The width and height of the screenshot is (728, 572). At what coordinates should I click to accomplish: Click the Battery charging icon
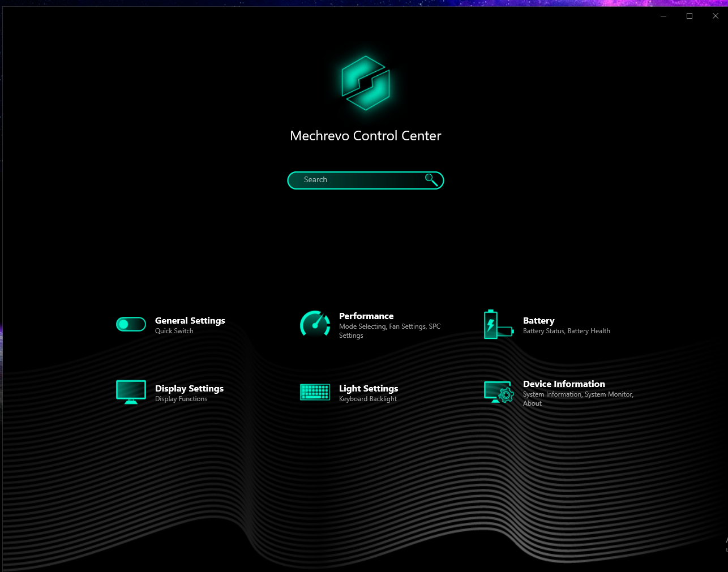[498, 325]
